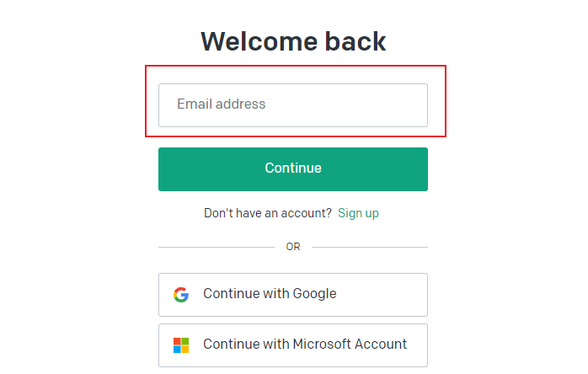Click the divider line left of OR
The width and height of the screenshot is (588, 374).
click(x=216, y=247)
